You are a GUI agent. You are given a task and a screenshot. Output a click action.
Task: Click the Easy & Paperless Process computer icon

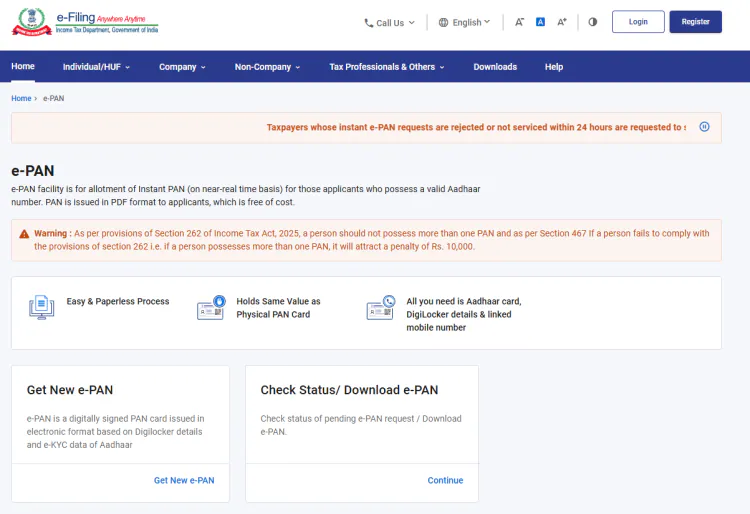(42, 307)
